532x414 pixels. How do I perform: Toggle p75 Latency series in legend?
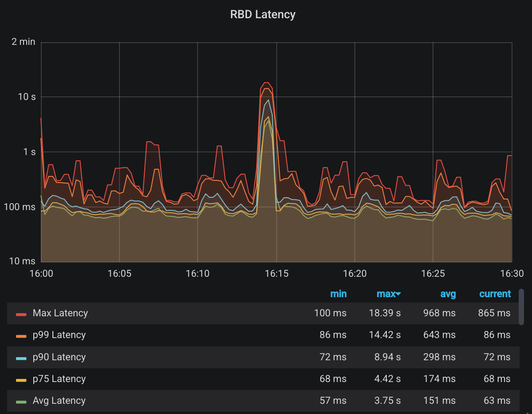click(x=59, y=379)
